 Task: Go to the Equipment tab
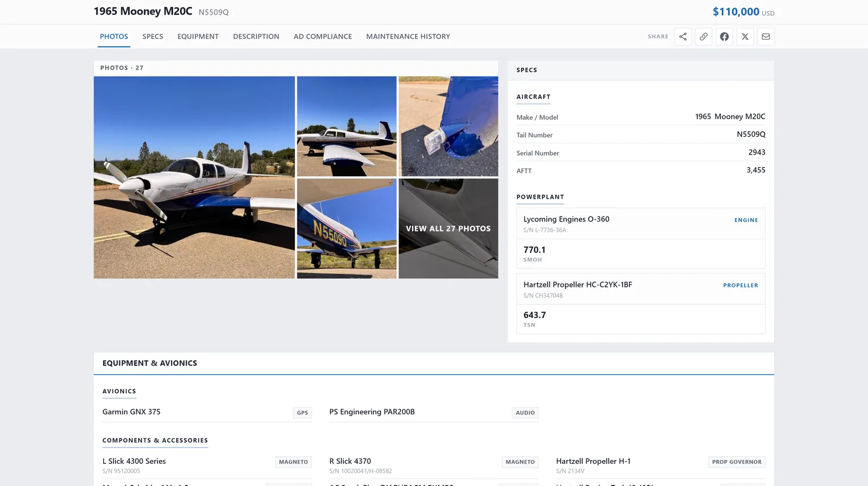pos(198,36)
